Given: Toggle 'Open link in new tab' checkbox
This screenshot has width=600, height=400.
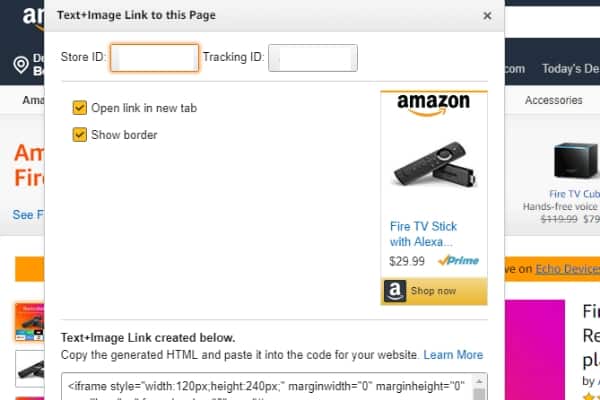Looking at the screenshot, I should [80, 108].
